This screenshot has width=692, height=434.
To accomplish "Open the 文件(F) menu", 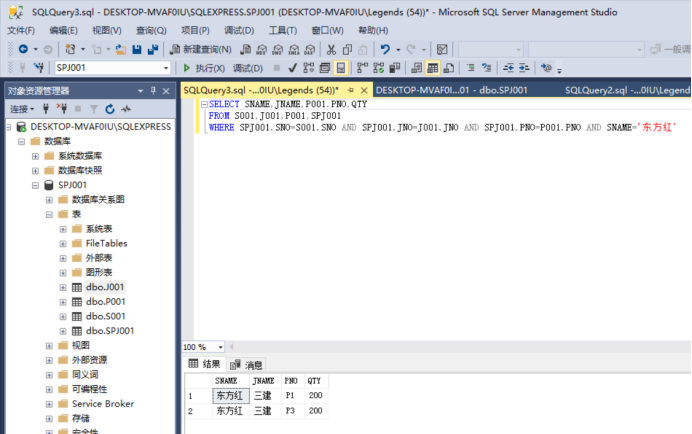I will (x=21, y=30).
